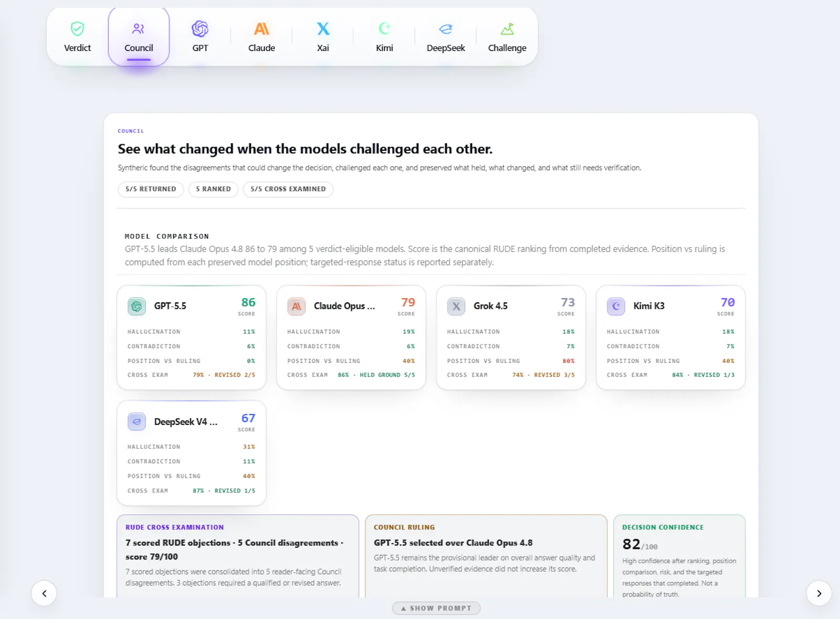The image size is (840, 619).
Task: Click Grok 4.5 score value 73
Action: [568, 302]
